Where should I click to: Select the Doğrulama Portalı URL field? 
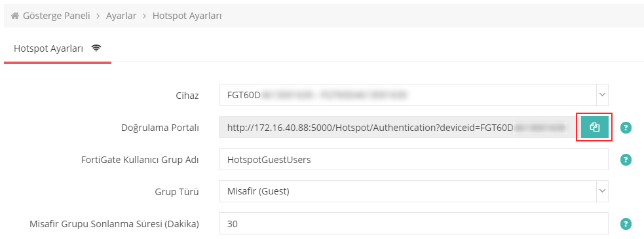398,127
